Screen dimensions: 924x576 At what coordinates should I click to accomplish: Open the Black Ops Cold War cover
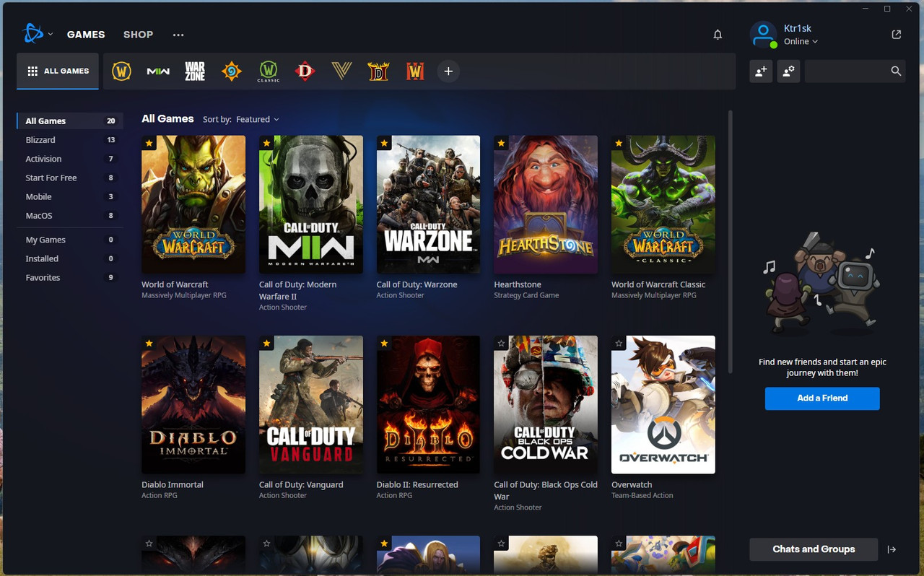[546, 404]
